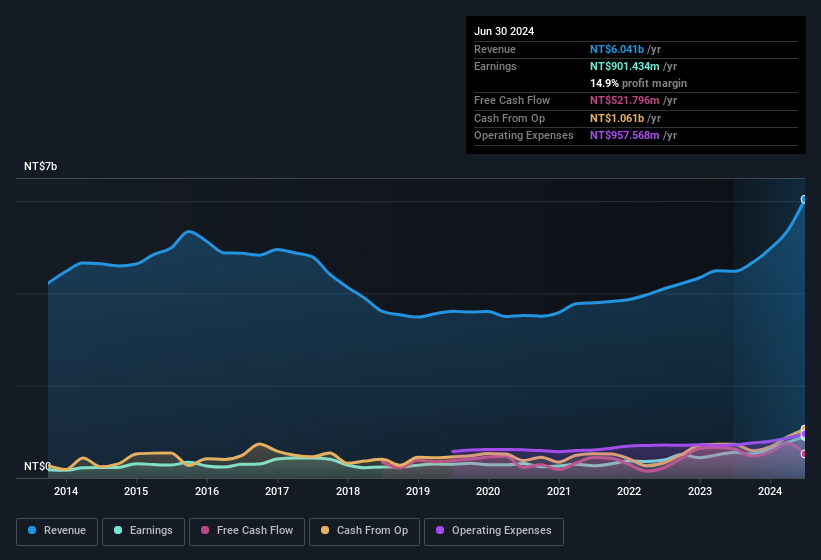
Task: Click the Free Cash Flow label in tooltip
Action: pyautogui.click(x=512, y=100)
